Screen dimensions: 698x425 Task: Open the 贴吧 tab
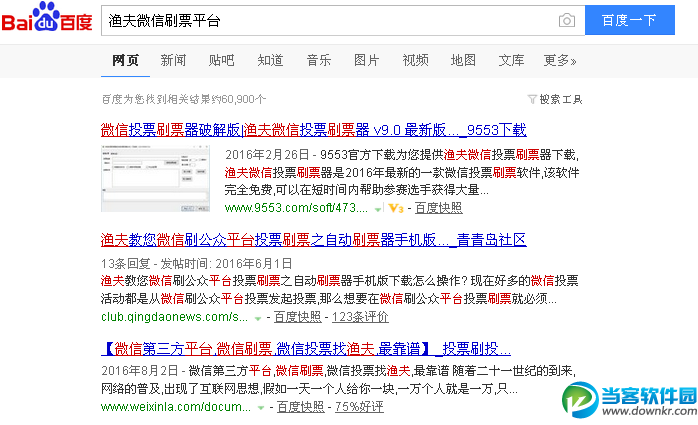[221, 60]
